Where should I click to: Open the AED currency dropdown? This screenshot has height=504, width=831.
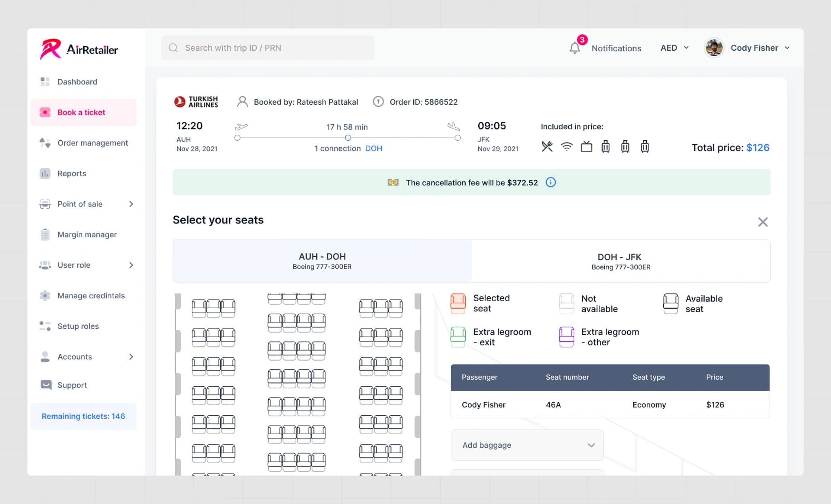[674, 48]
